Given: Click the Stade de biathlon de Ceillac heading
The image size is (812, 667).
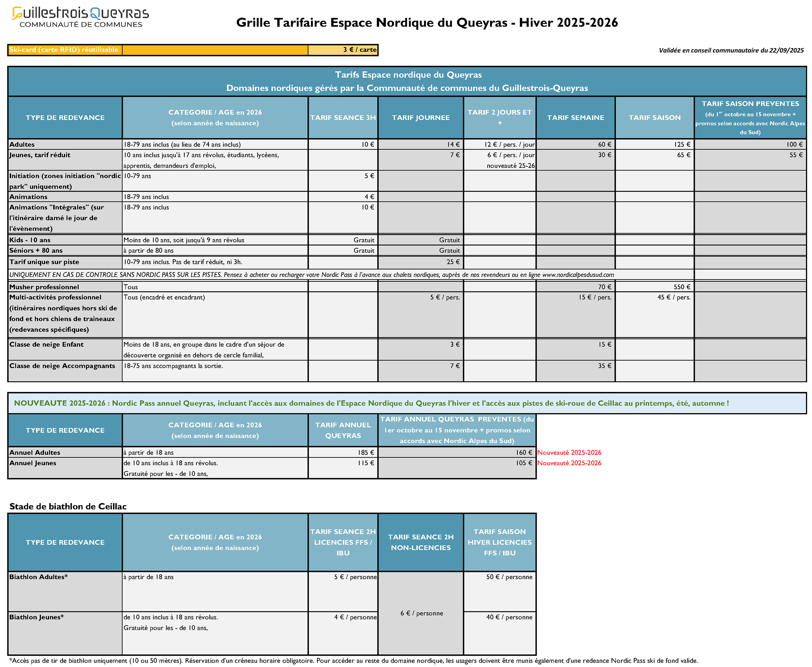Looking at the screenshot, I should 68,506.
